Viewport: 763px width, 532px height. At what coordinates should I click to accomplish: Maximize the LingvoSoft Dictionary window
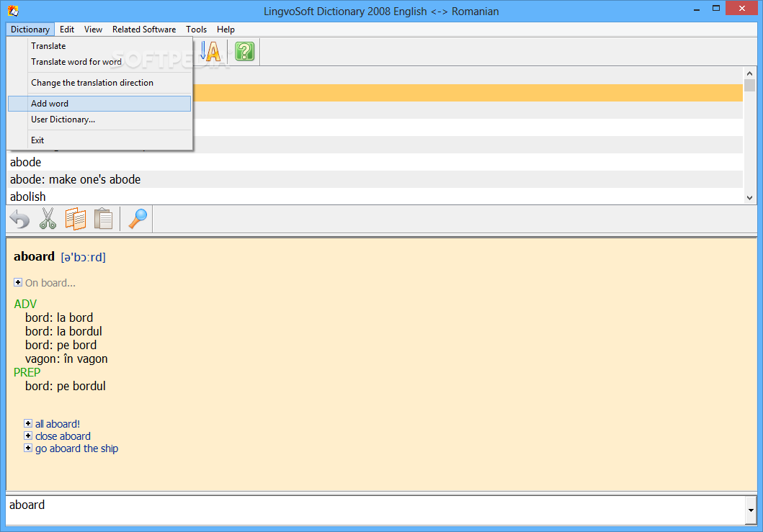click(715, 9)
